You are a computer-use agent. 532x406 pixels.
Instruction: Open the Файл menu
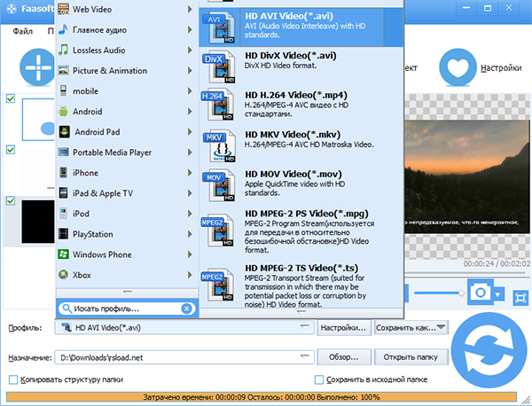click(x=23, y=31)
